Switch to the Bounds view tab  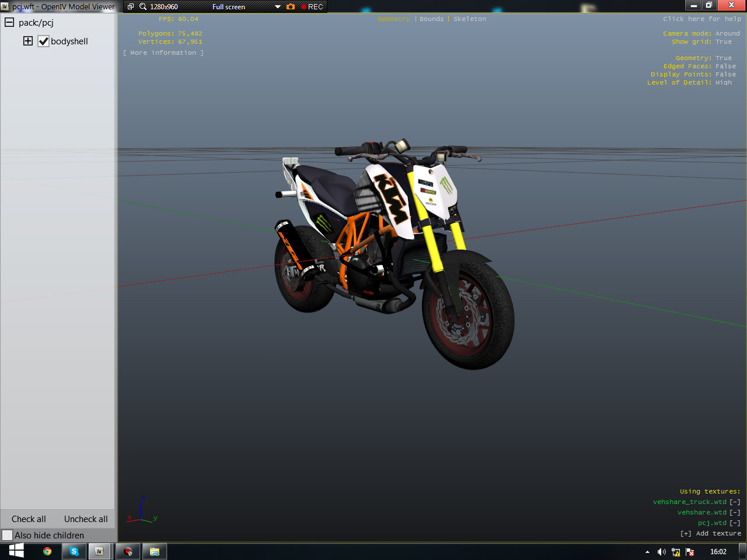(432, 19)
